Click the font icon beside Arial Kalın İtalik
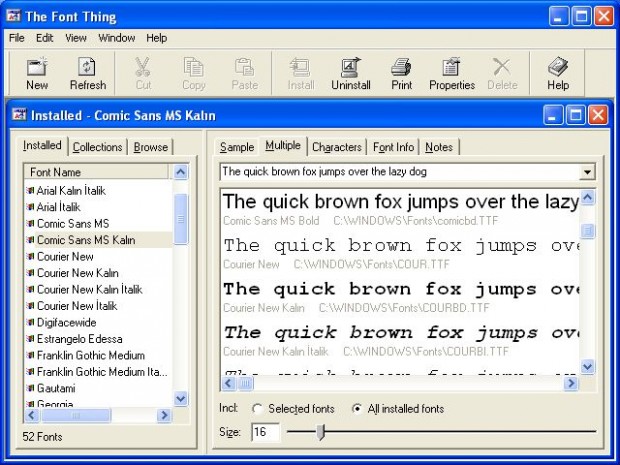Screen dimensions: 620x465 point(30,190)
